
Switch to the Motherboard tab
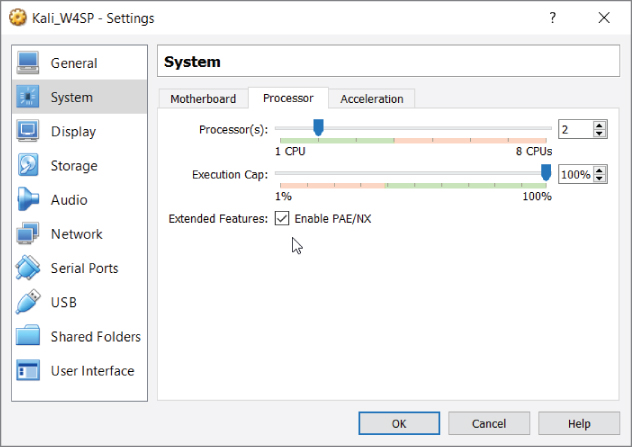tap(203, 99)
